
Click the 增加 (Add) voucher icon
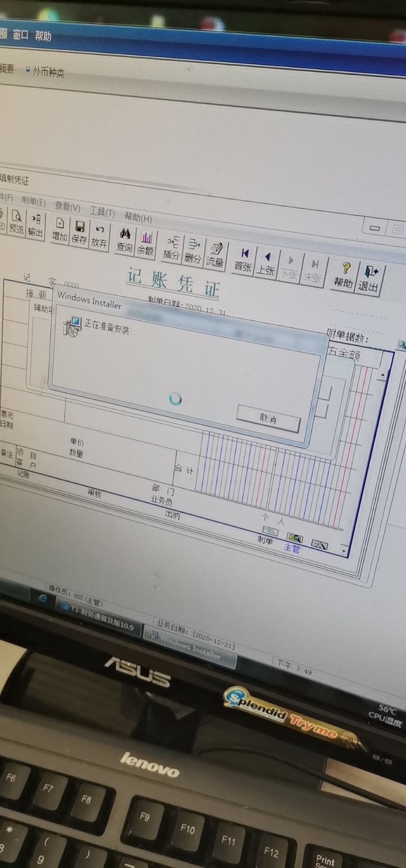pos(59,229)
